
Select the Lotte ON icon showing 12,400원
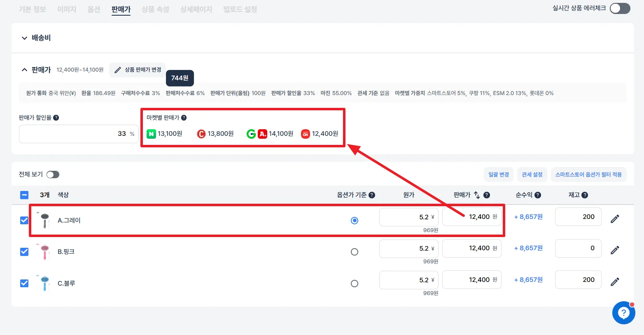tap(305, 133)
